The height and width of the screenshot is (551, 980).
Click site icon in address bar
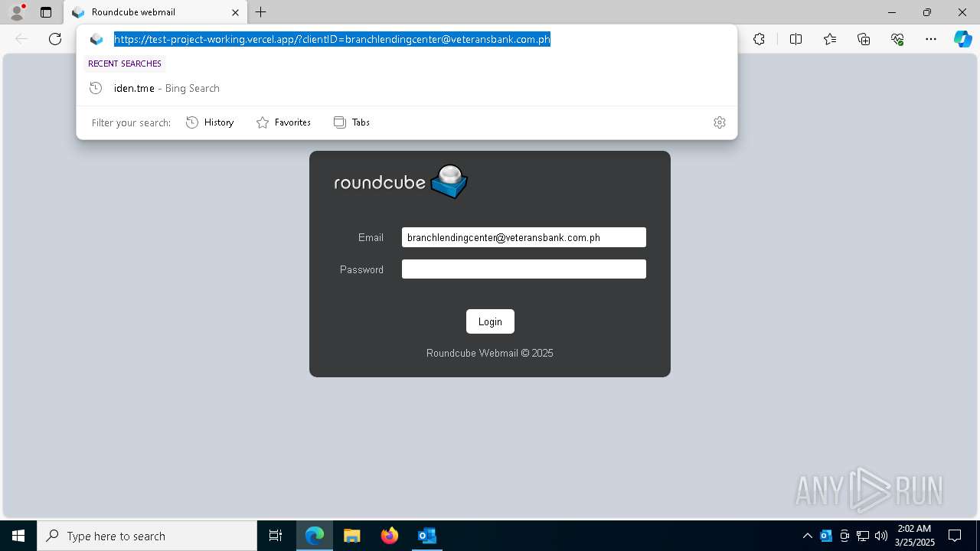pyautogui.click(x=96, y=39)
